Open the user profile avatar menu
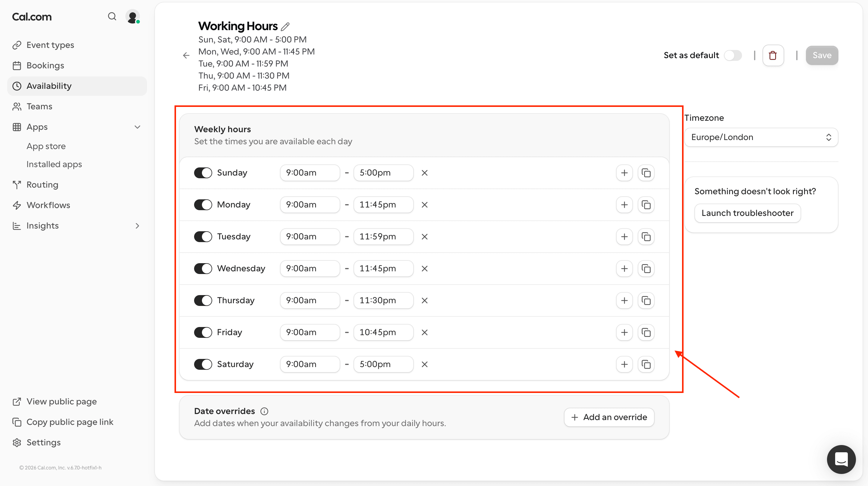 [x=132, y=17]
